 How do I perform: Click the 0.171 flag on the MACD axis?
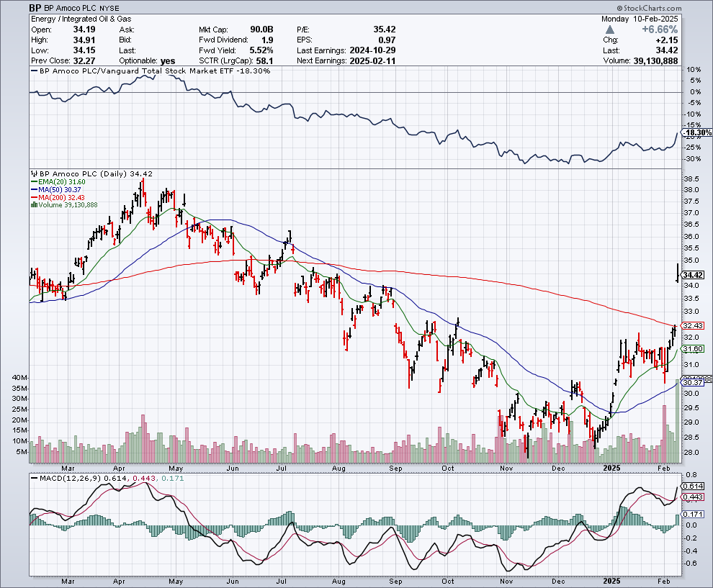pos(693,515)
